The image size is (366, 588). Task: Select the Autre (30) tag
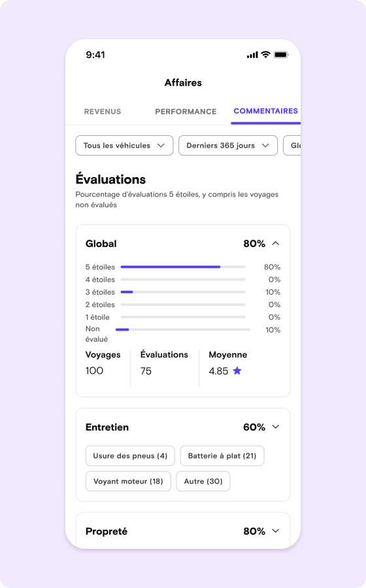pyautogui.click(x=203, y=481)
